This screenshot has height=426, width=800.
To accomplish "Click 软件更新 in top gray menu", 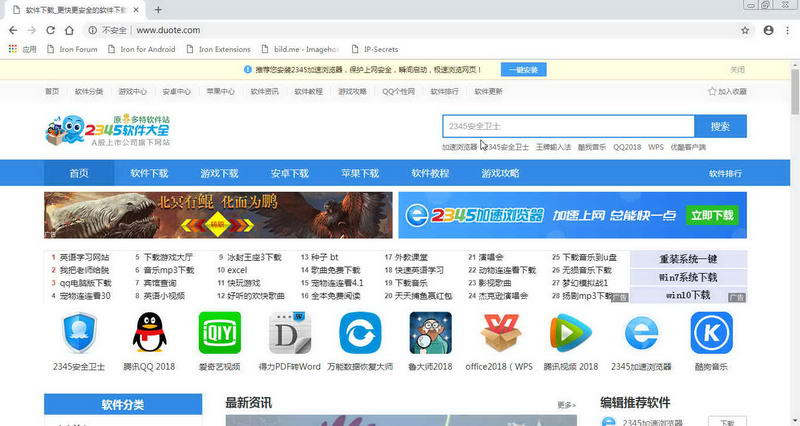I will (488, 91).
